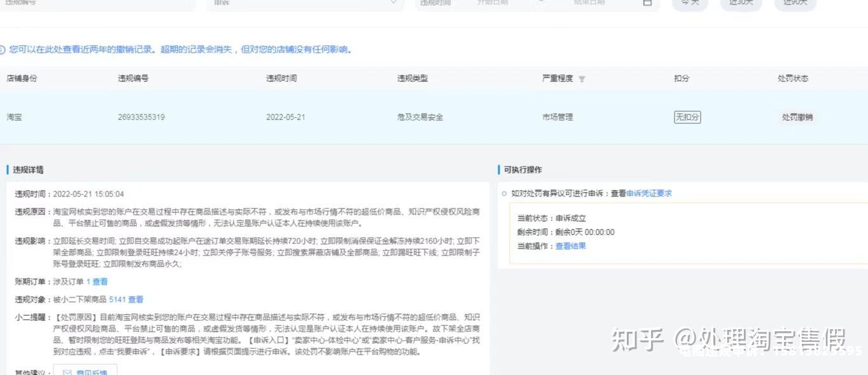
Task: Select the 近90天 quick filter
Action: tap(795, 3)
